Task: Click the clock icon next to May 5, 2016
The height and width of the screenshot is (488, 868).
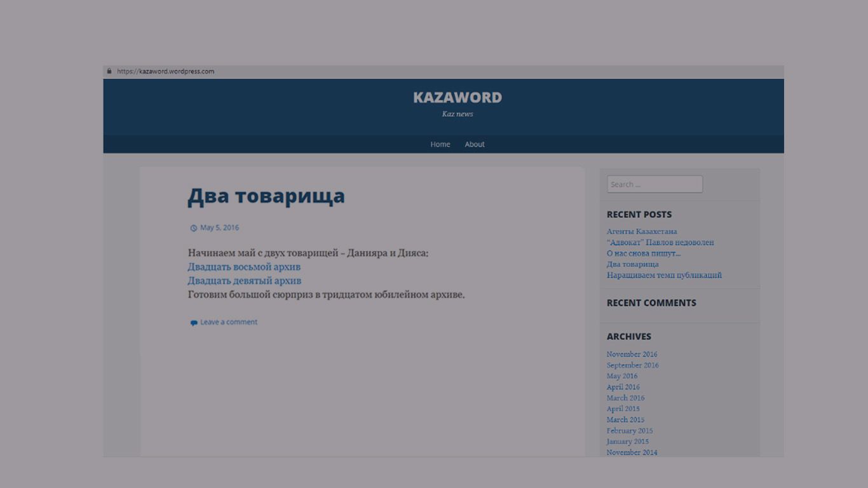Action: point(194,228)
